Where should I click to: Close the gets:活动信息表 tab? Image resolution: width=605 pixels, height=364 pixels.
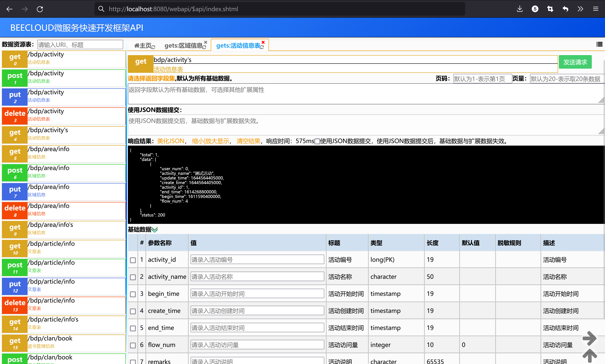[x=263, y=42]
